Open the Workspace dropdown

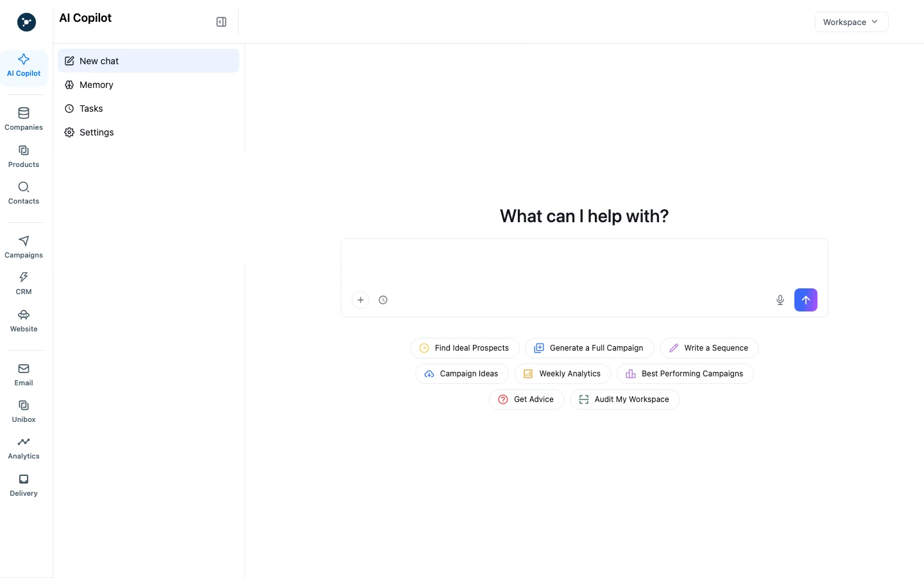[x=851, y=22]
